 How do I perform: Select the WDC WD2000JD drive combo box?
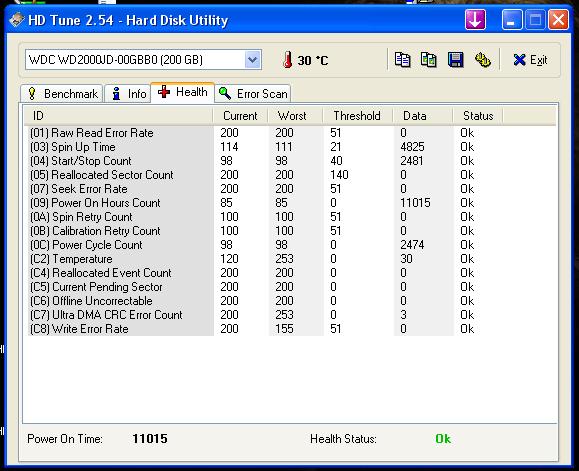tap(143, 59)
